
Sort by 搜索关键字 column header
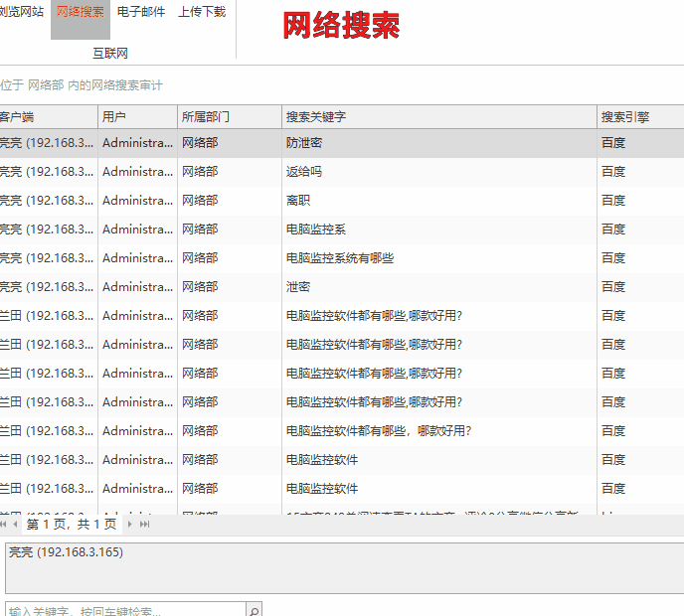pos(437,117)
